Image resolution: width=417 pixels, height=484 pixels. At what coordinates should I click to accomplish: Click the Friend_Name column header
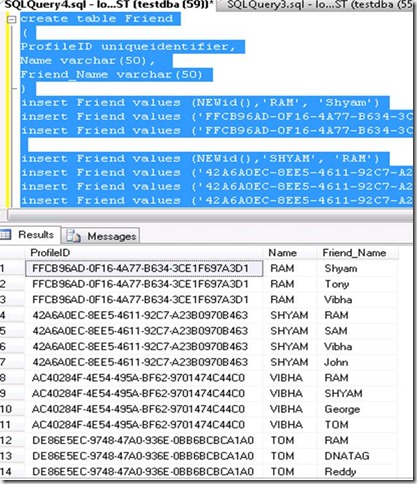pos(357,253)
